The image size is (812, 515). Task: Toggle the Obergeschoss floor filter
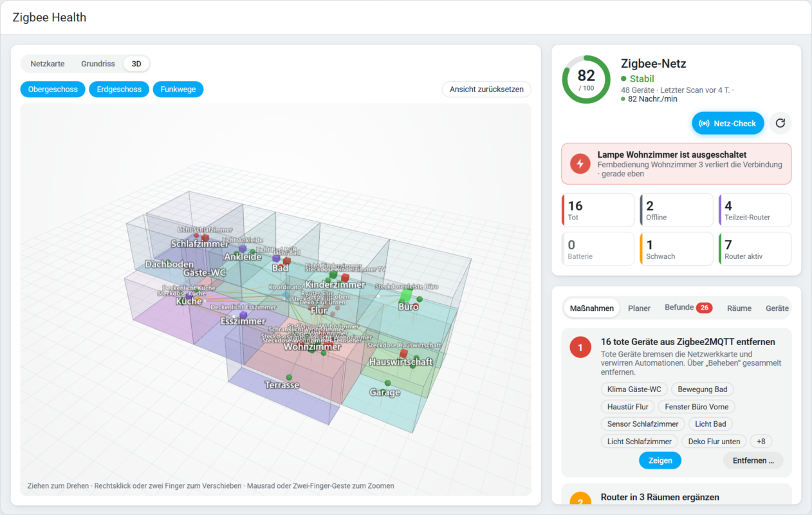click(x=53, y=89)
